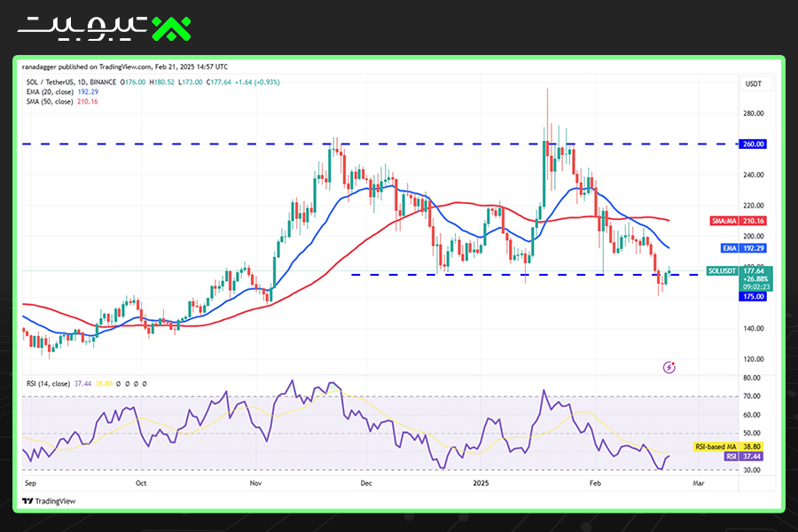This screenshot has height=532, width=798.
Task: Click the yellow RSI-based MA 38.80 label
Action: [x=729, y=447]
